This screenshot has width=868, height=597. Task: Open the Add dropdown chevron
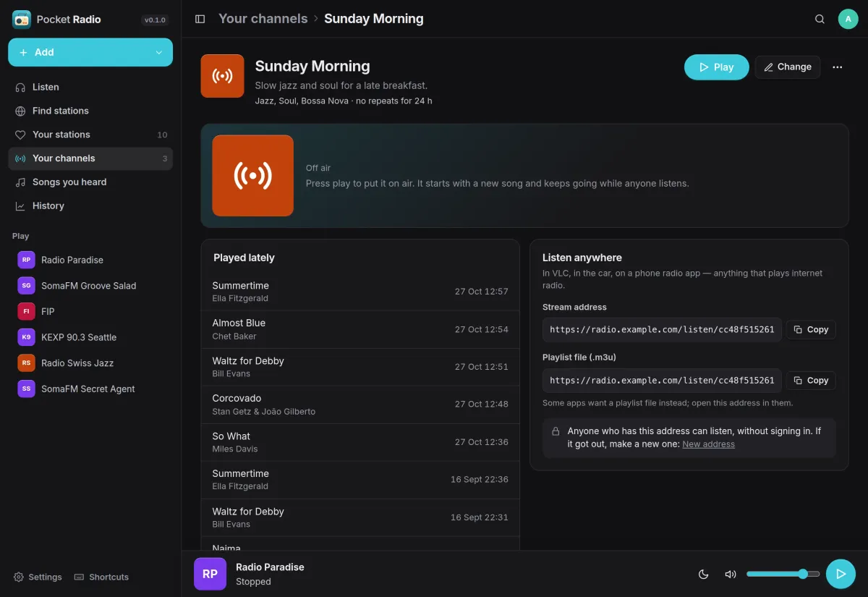(159, 52)
